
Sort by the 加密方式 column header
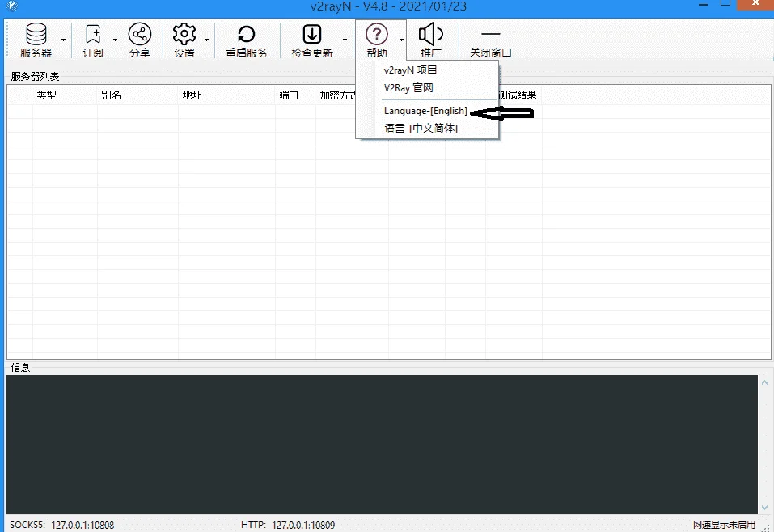pos(337,95)
